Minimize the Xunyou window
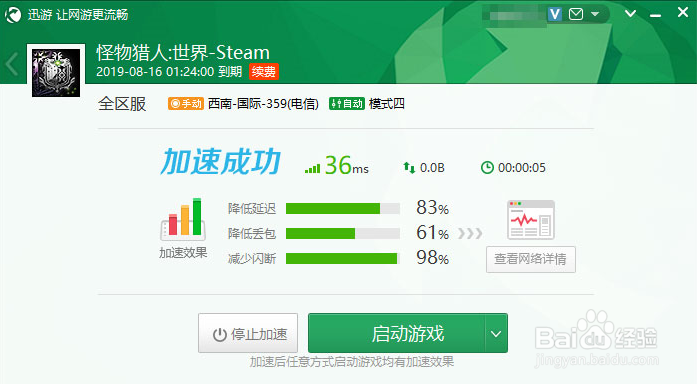The width and height of the screenshot is (697, 384). click(x=655, y=16)
